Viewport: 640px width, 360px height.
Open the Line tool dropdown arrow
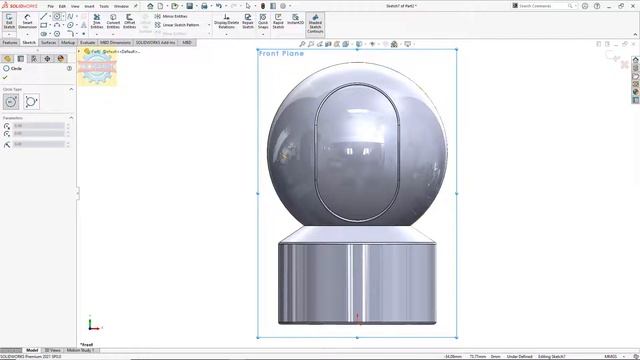50,16
